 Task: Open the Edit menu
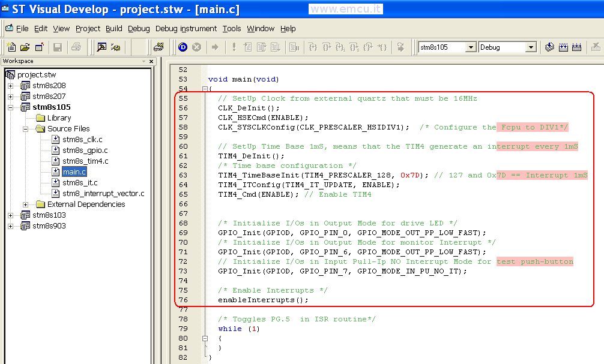41,28
